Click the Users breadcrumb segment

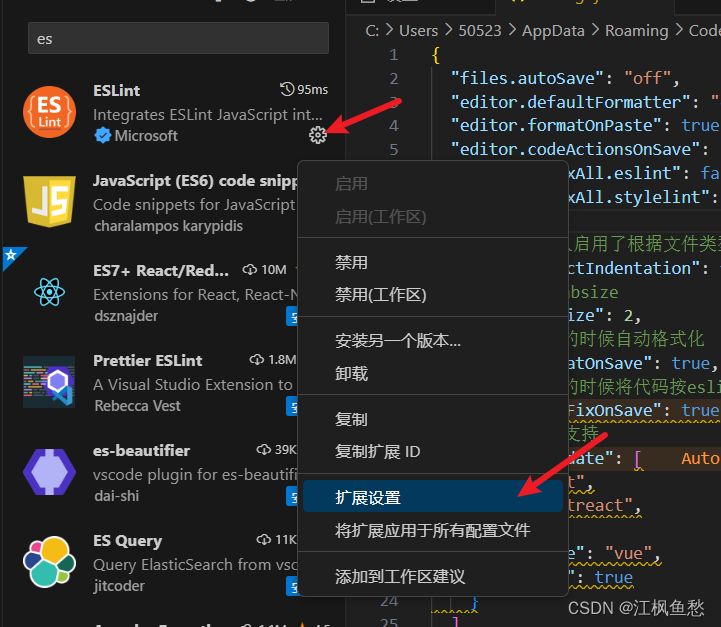pyautogui.click(x=418, y=31)
